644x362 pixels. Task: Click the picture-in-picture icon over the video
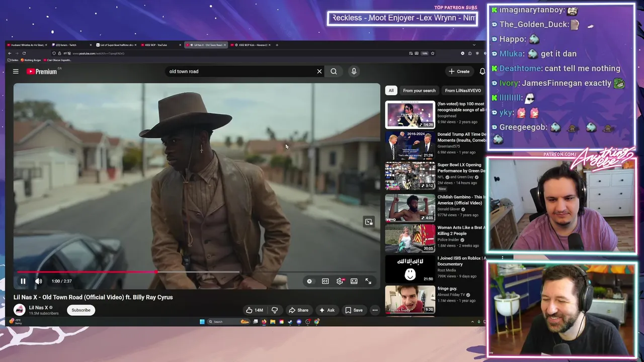[369, 222]
